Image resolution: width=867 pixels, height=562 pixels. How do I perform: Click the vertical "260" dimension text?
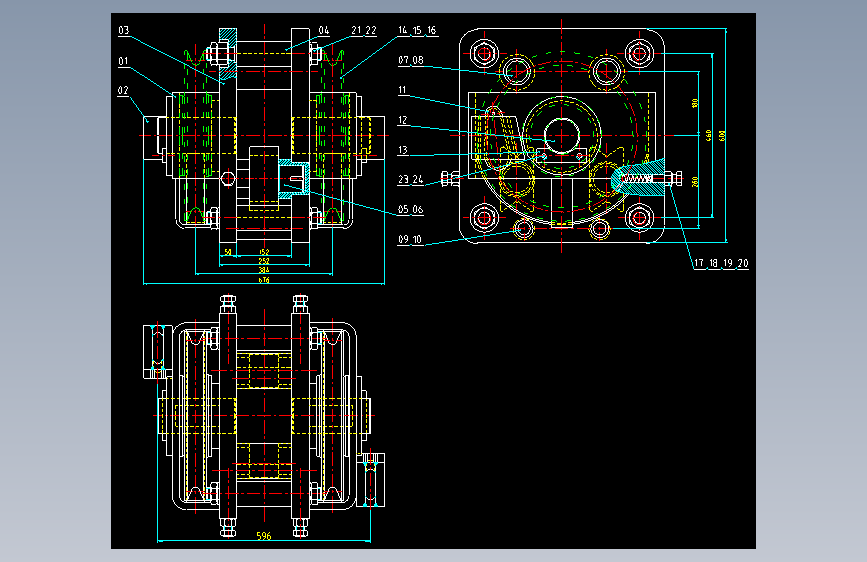pyautogui.click(x=695, y=181)
